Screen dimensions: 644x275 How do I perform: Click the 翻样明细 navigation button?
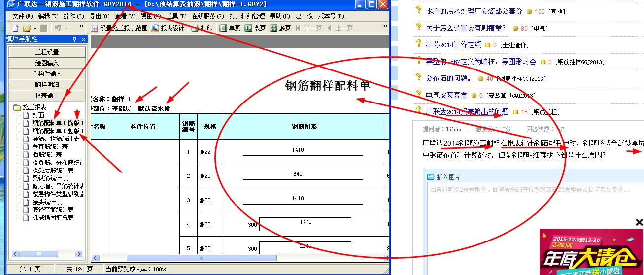click(47, 84)
